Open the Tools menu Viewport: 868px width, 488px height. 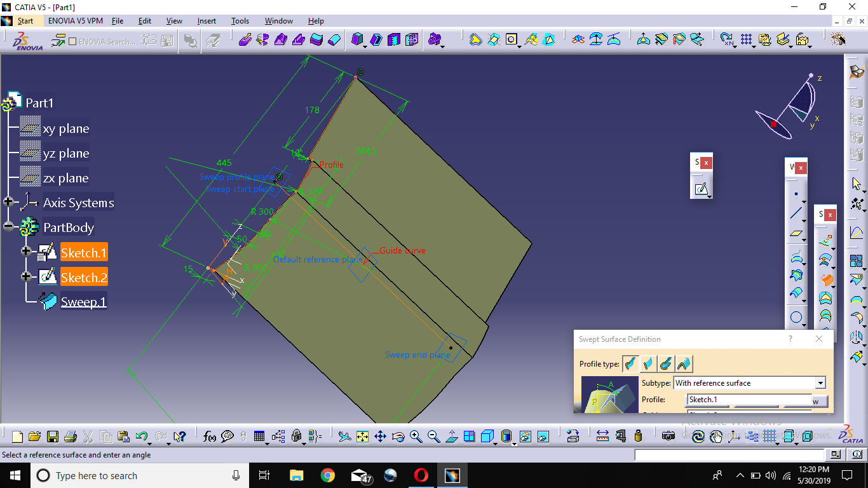[240, 21]
